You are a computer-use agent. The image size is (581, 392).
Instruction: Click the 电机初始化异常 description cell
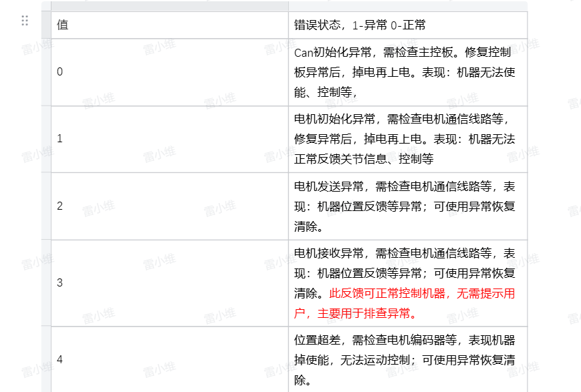coord(407,139)
